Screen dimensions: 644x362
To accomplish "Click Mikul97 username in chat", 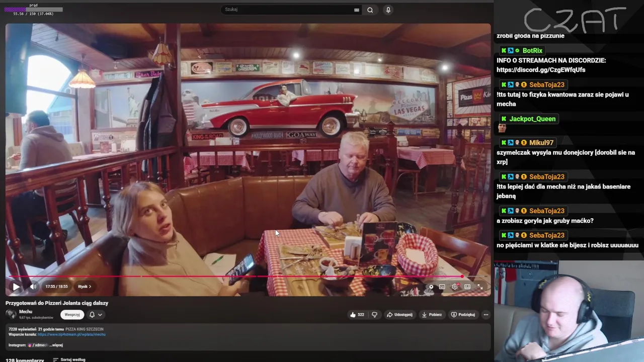I will click(541, 142).
